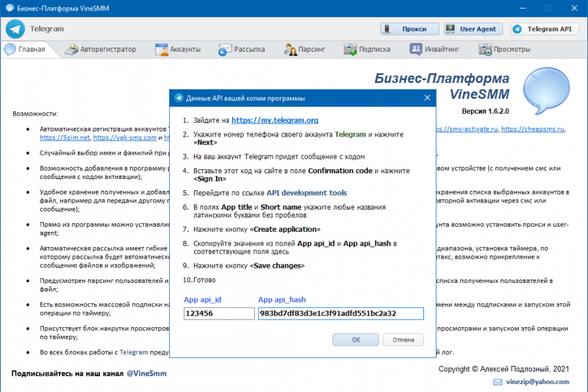This screenshot has height=392, width=588.
Task: Click the Telegram logo icon in header
Action: click(x=16, y=29)
